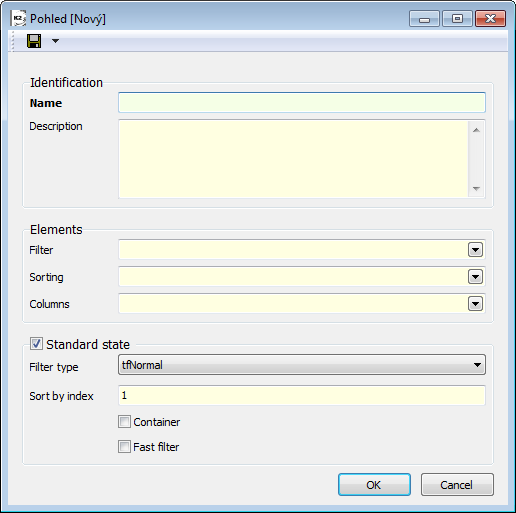Expand the Filter dropdown arrow
516x513 pixels.
point(475,250)
